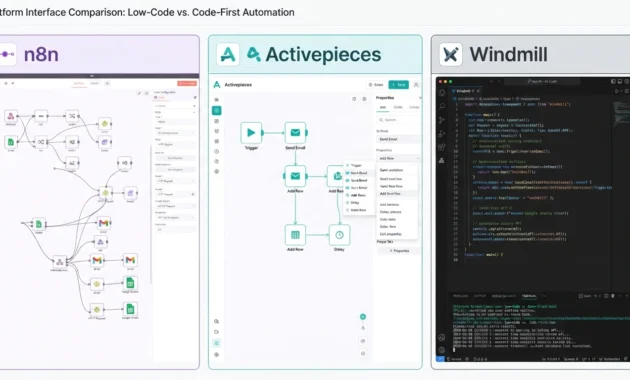
Task: Split the terminal in the Windmill editor panel
Action: [606, 296]
